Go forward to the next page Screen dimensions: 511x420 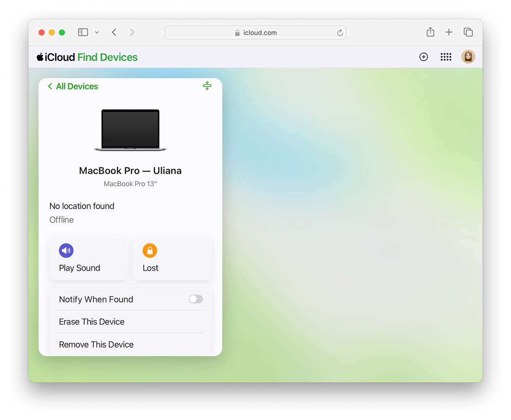click(x=132, y=32)
